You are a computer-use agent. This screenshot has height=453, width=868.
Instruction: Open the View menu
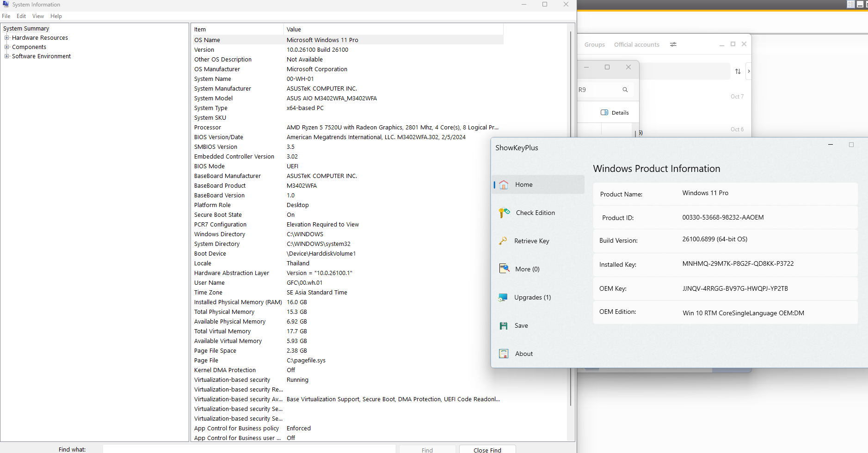pyautogui.click(x=38, y=16)
